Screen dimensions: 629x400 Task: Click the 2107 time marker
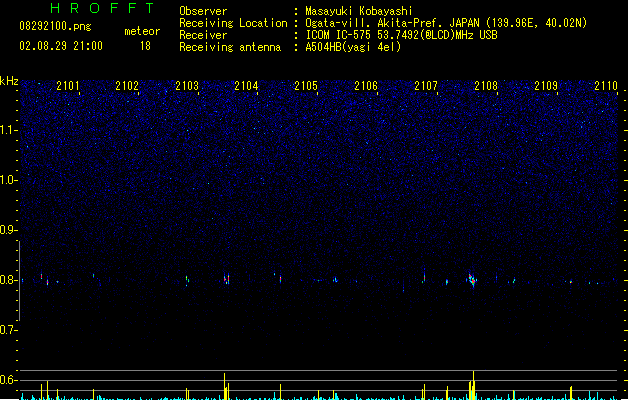[x=426, y=86]
